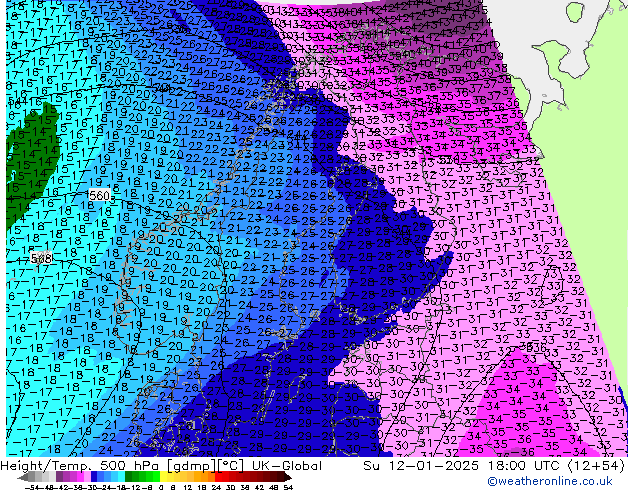Click the 560 height contour label
This screenshot has height=490, width=634.
click(99, 196)
